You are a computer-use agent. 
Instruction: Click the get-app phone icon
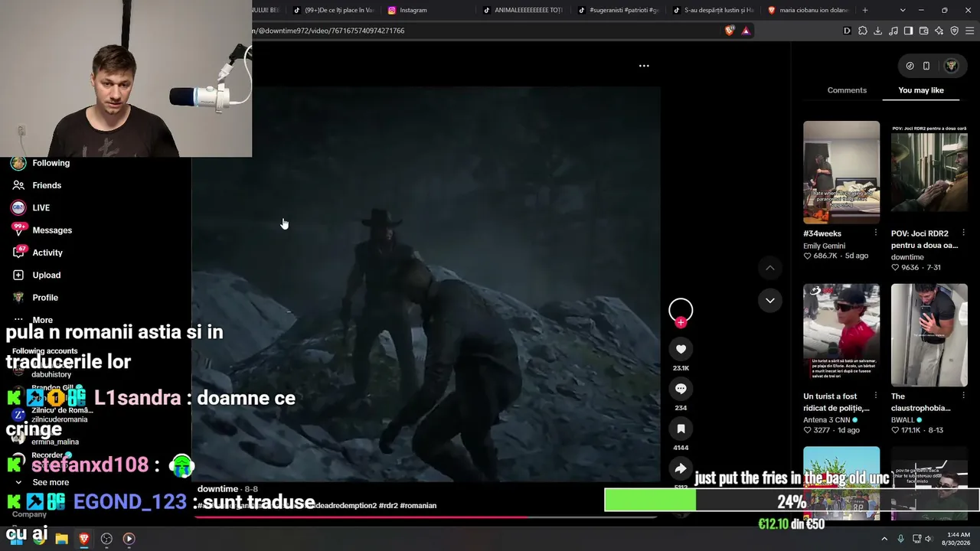[926, 66]
